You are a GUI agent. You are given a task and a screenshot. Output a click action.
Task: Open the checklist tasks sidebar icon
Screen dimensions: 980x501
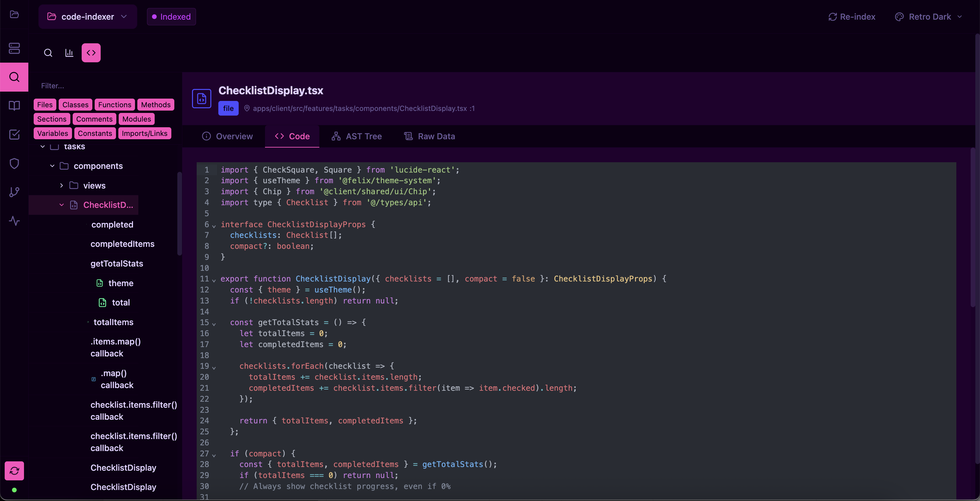click(x=14, y=135)
